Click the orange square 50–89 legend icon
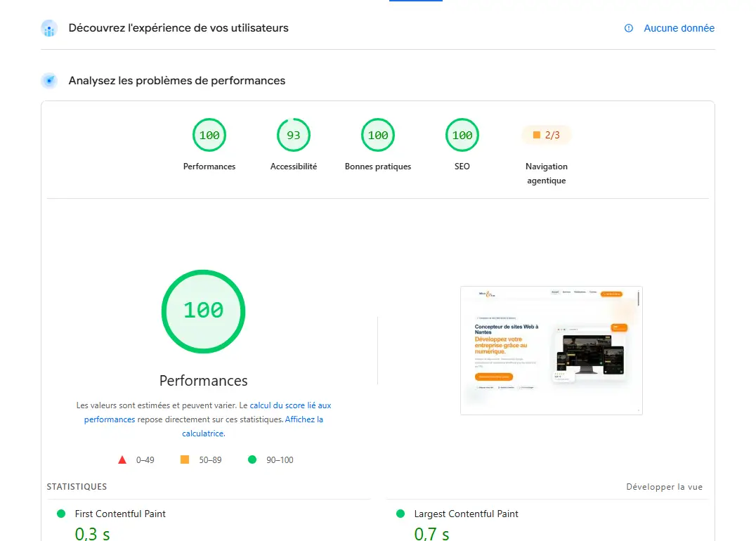Image resolution: width=756 pixels, height=541 pixels. tap(185, 459)
